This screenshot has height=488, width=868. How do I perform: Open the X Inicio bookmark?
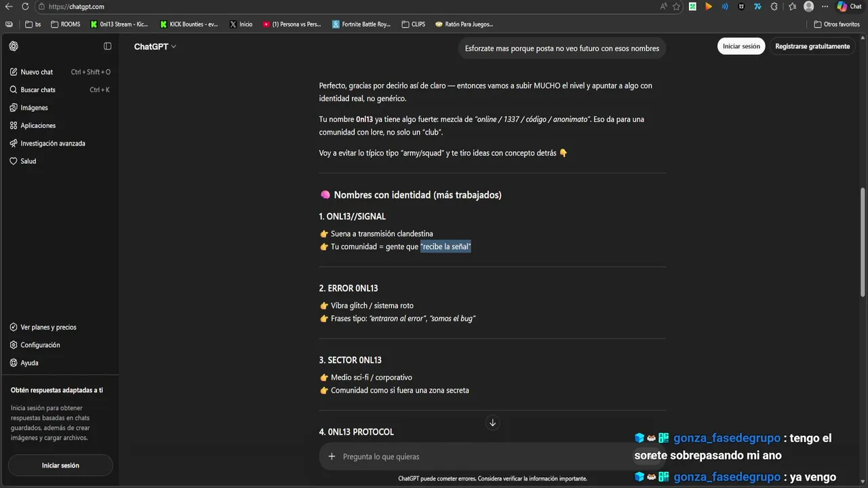coord(241,24)
